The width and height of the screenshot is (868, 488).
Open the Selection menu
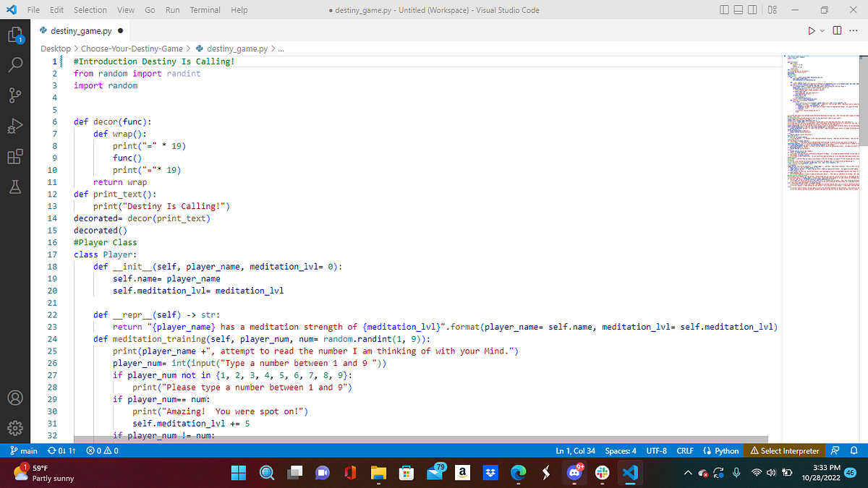(x=90, y=10)
